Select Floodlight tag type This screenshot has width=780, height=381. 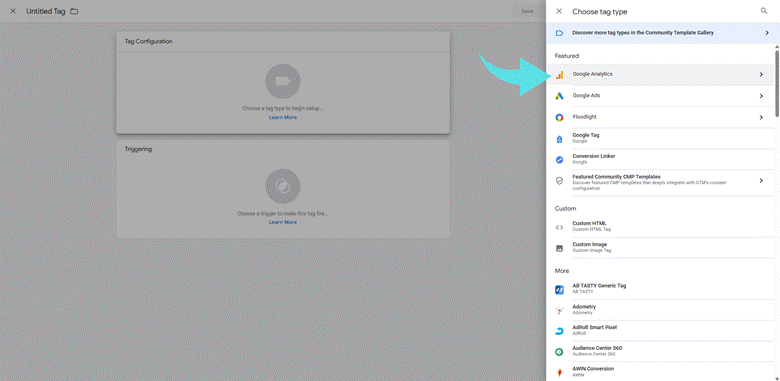[x=660, y=117]
